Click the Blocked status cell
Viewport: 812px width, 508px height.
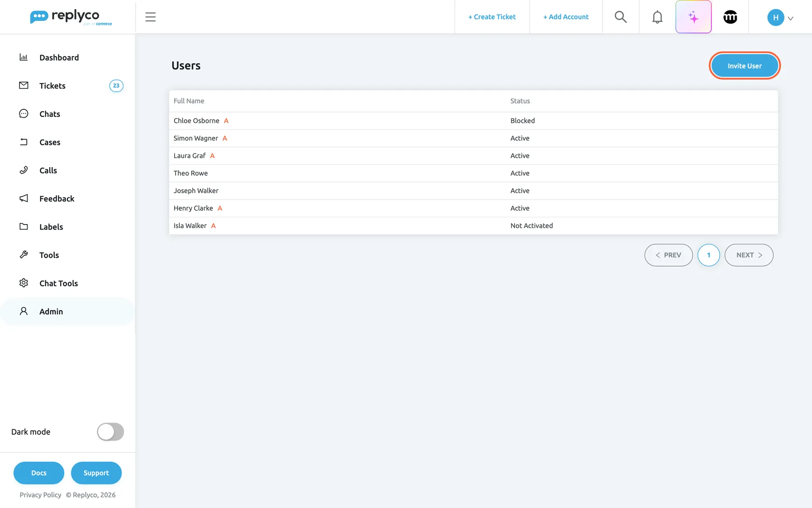tap(522, 121)
